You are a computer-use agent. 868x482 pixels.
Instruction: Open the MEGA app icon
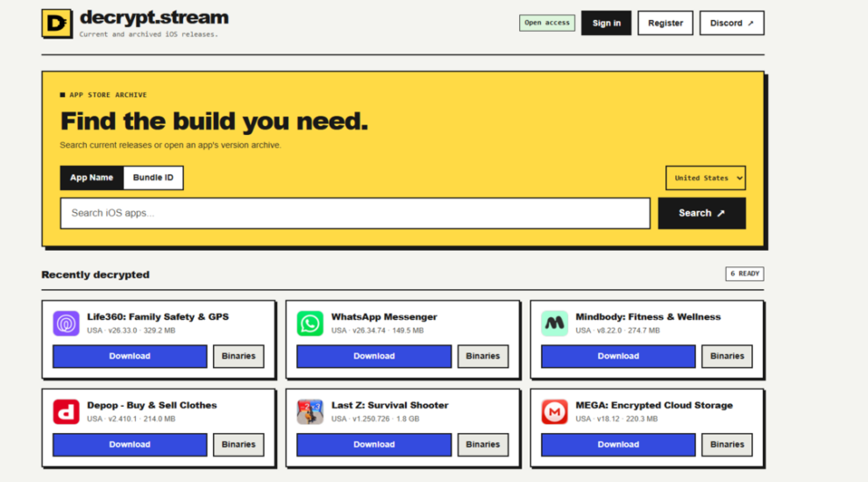coord(555,412)
